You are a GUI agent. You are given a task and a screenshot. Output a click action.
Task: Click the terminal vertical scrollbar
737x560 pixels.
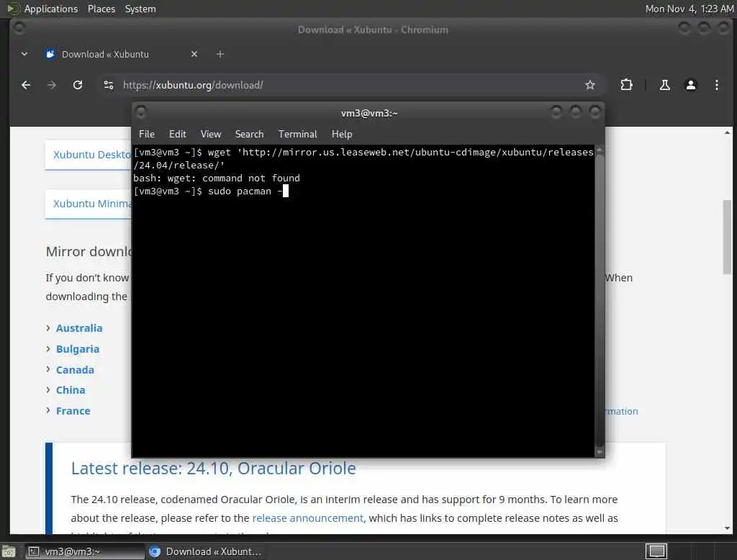[600, 301]
